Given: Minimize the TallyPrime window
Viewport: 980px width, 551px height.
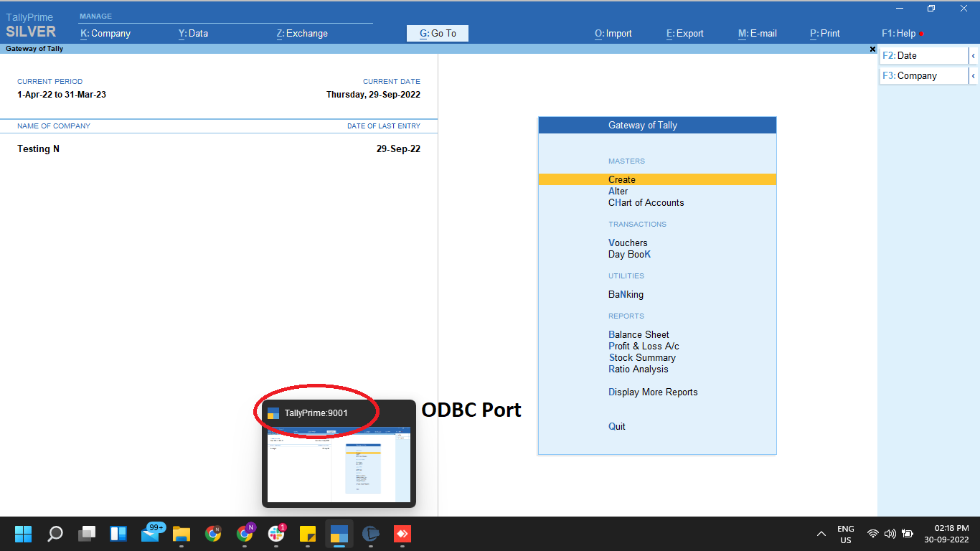Looking at the screenshot, I should 900,9.
